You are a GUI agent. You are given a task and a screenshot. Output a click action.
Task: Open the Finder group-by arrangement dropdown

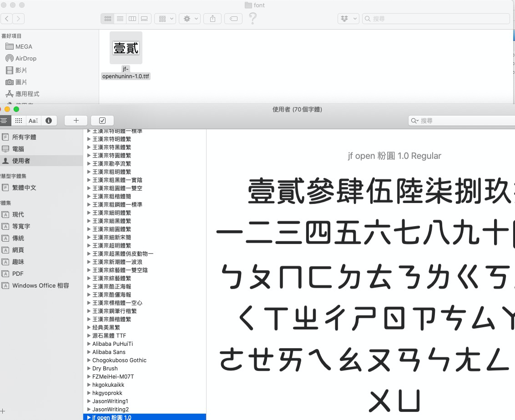coord(165,19)
